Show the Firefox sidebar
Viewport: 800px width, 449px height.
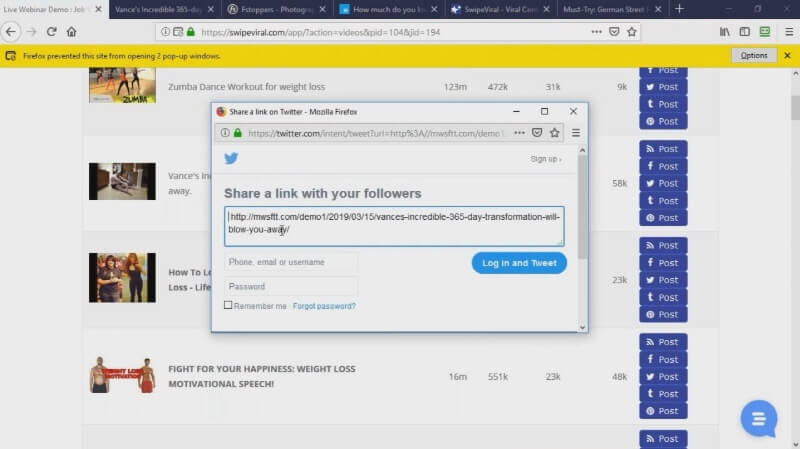click(x=744, y=32)
